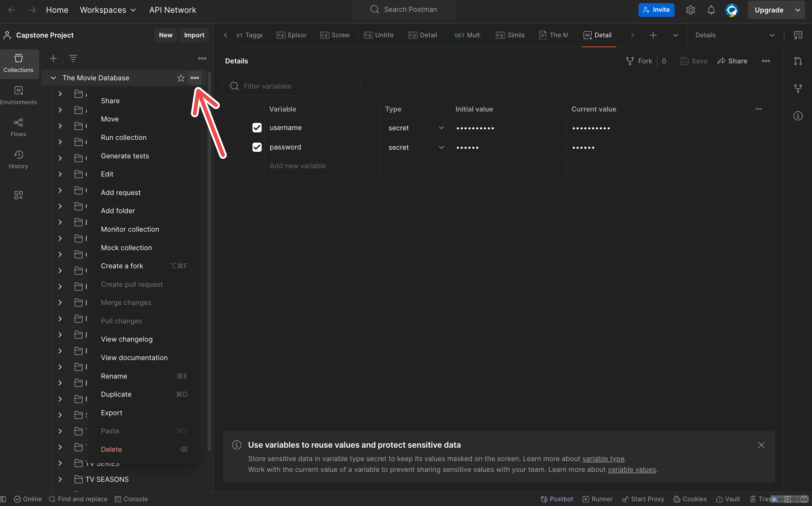Click the Filter variables input field

click(292, 86)
